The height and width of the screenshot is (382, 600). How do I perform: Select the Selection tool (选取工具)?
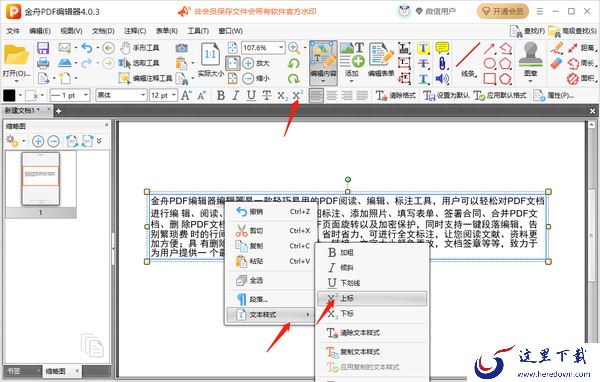point(139,63)
